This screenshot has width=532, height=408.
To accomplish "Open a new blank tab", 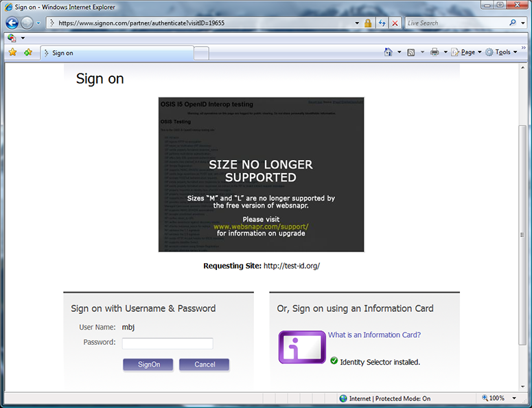I will [201, 53].
